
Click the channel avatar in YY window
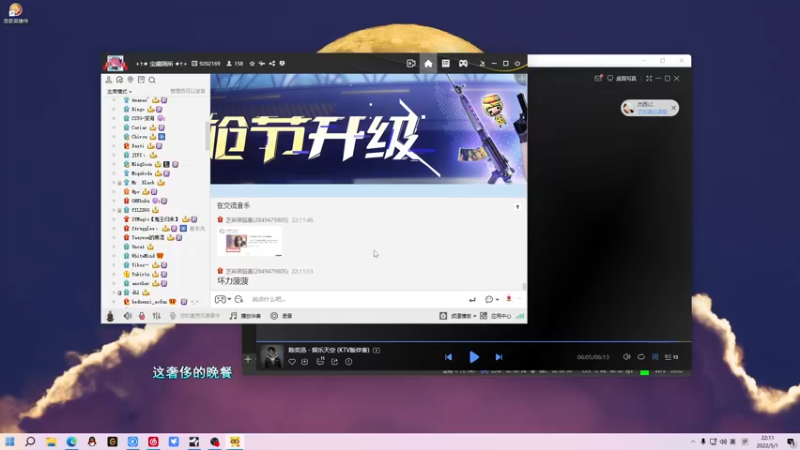point(115,64)
